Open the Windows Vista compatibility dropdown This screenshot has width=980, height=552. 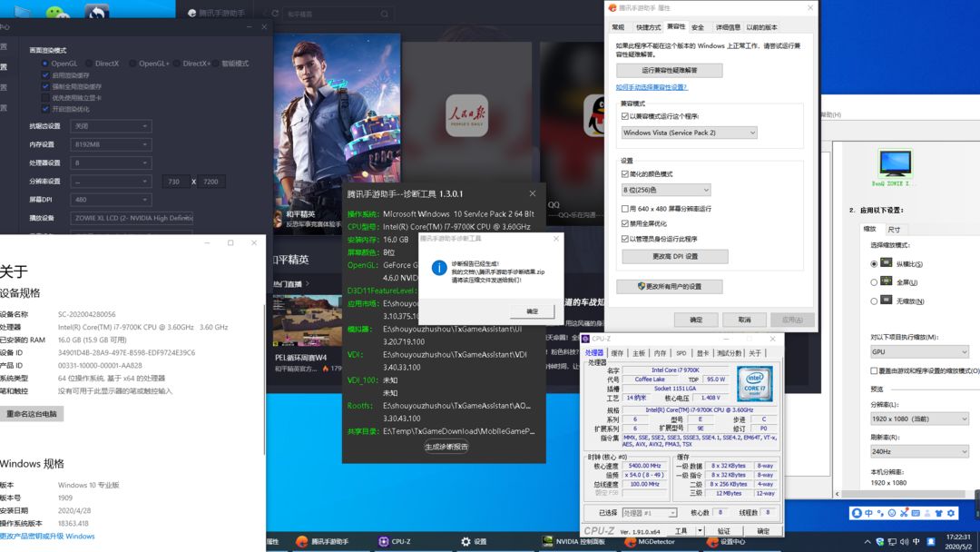[x=690, y=133]
